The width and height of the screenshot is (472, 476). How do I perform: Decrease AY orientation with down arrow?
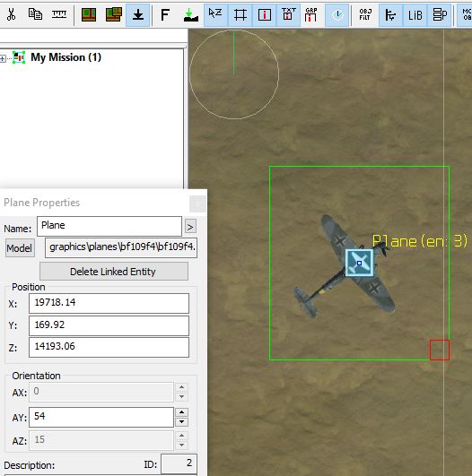tap(182, 421)
